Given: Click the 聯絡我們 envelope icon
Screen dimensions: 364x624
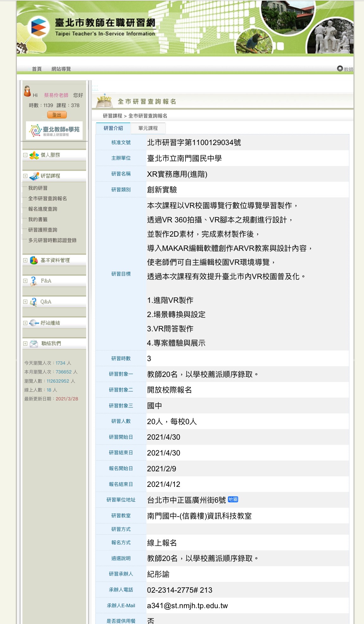Looking at the screenshot, I should pyautogui.click(x=34, y=344).
